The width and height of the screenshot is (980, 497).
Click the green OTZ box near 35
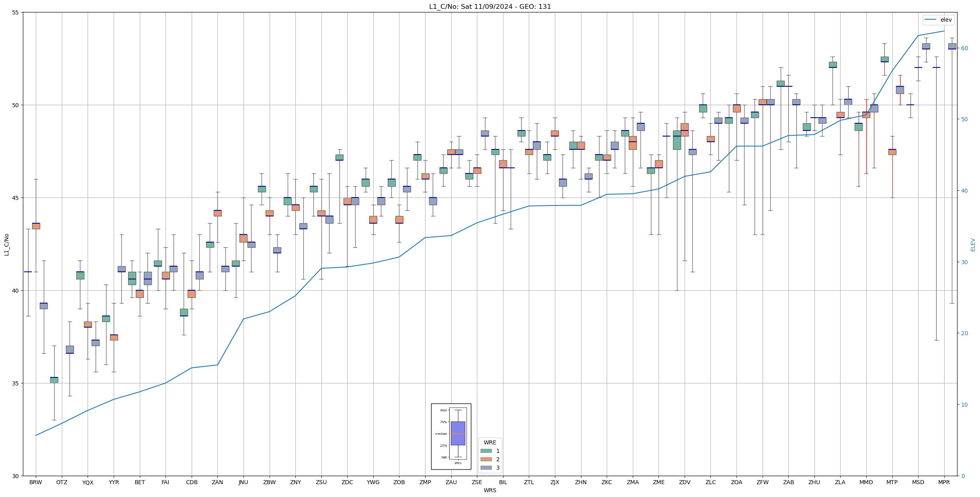54,380
